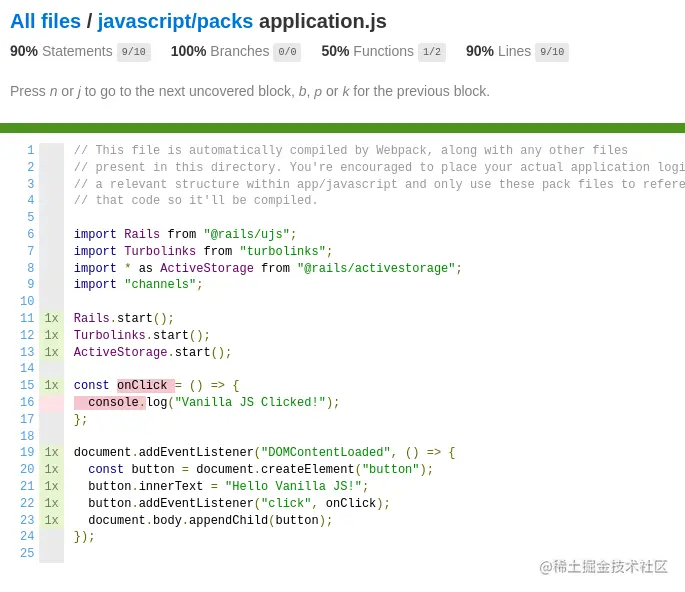Image resolution: width=685 pixels, height=592 pixels.
Task: Click the highlighted uncovered console statement
Action: pos(110,402)
